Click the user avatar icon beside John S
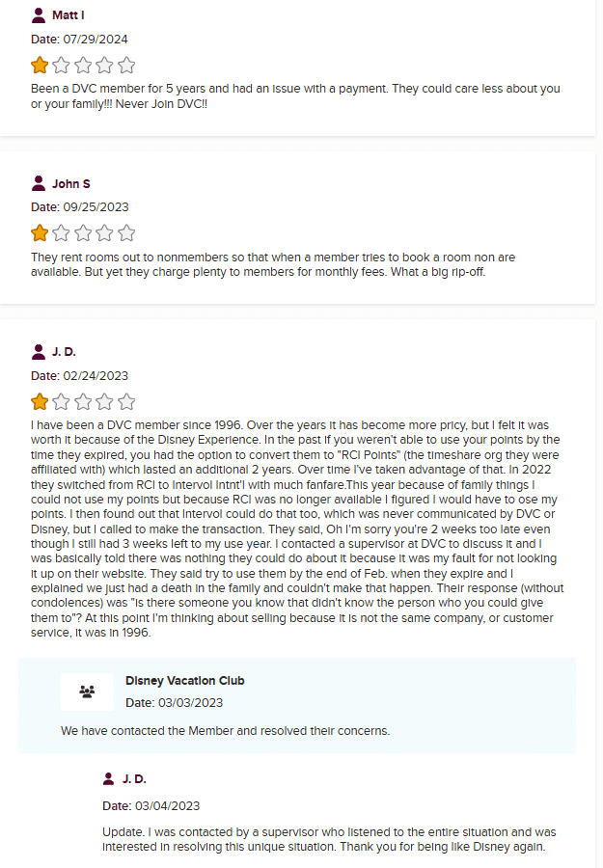 (x=39, y=183)
